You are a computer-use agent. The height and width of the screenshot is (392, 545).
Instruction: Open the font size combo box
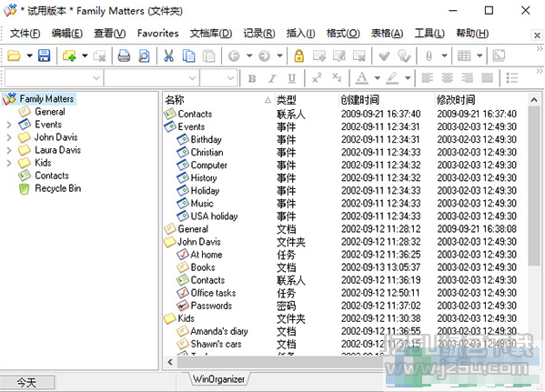[218, 78]
